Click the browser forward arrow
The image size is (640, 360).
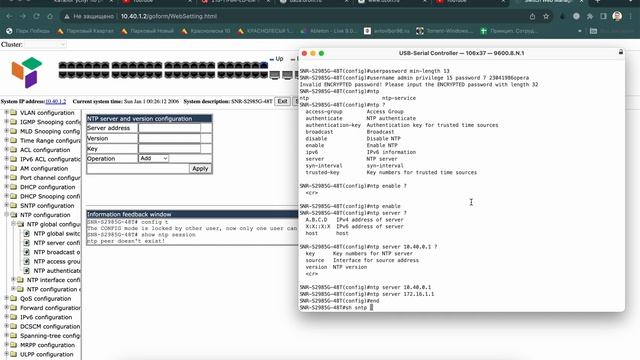point(23,16)
